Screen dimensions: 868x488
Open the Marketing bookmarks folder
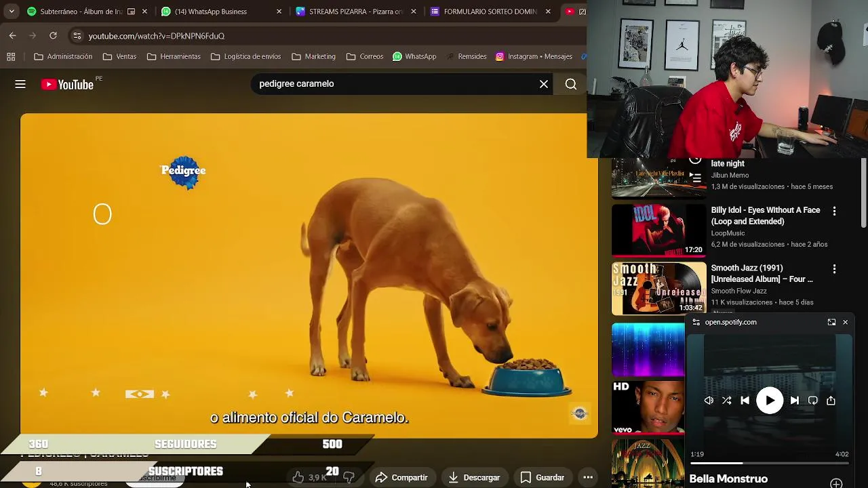pos(313,56)
